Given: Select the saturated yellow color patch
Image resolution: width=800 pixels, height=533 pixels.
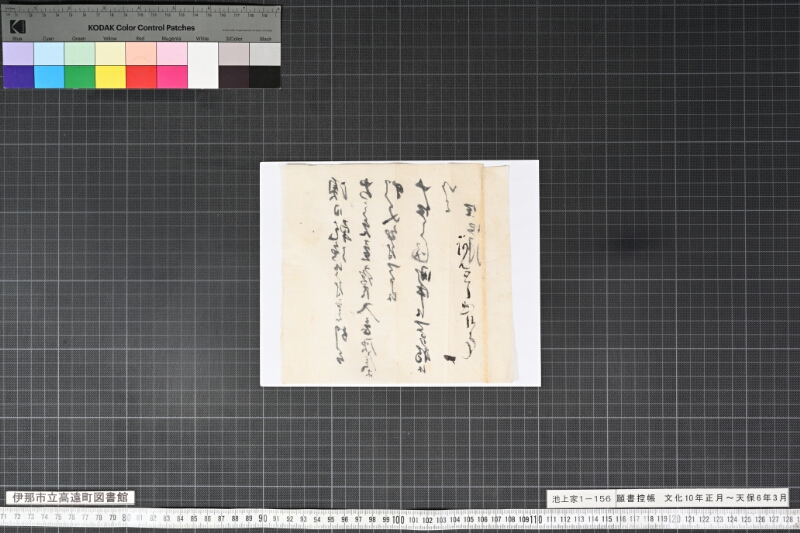Looking at the screenshot, I should [x=111, y=77].
